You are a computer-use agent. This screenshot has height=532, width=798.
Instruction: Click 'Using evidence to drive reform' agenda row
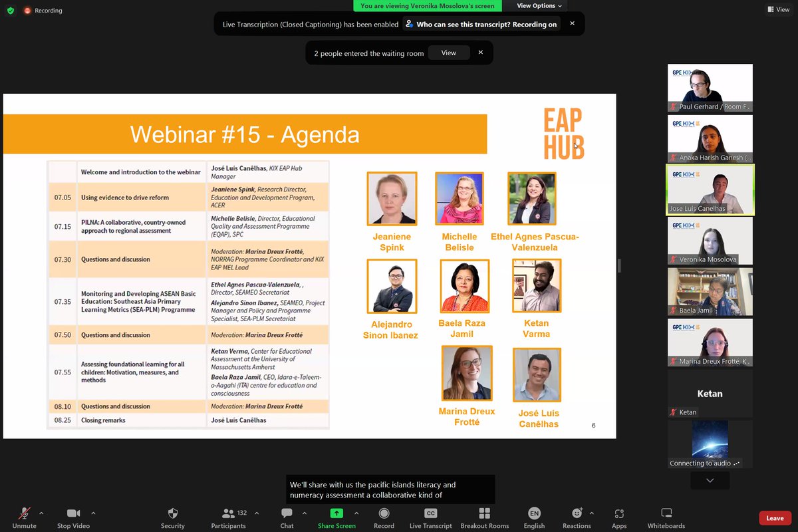click(188, 198)
